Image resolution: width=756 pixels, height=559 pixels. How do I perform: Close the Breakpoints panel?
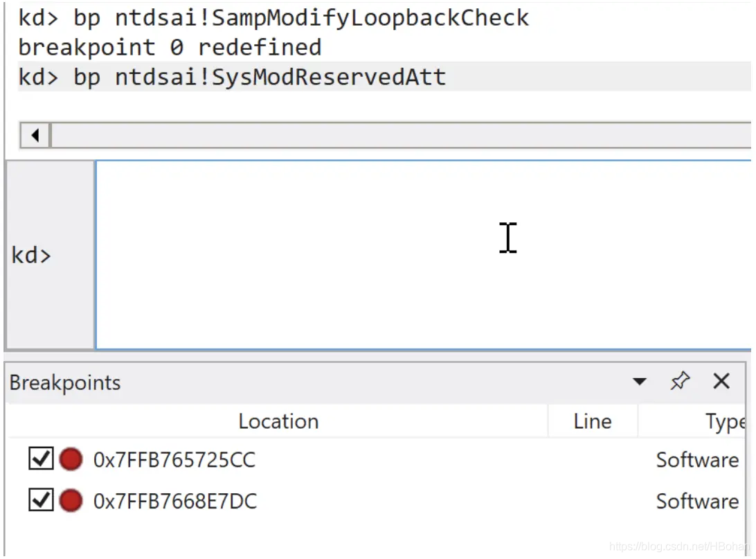click(721, 381)
